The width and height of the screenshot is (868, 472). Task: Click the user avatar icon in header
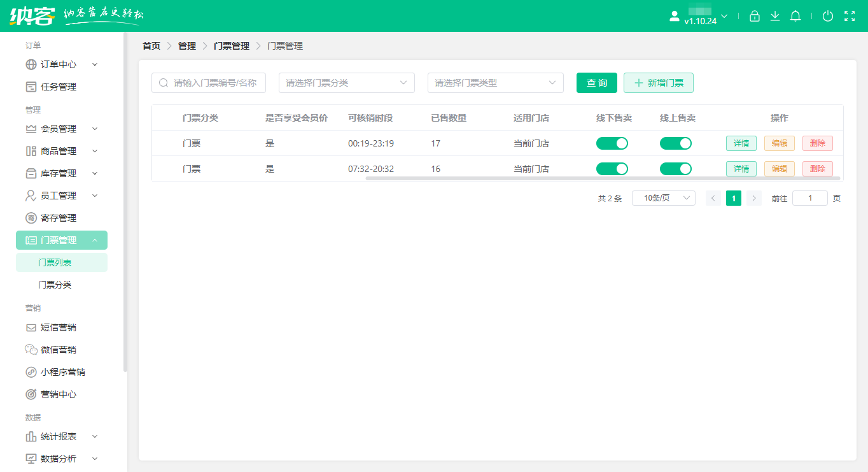(674, 15)
